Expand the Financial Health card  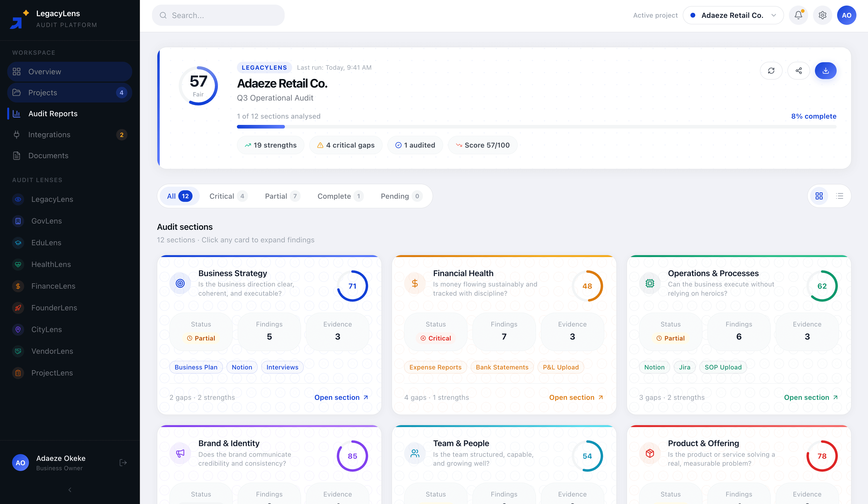504,335
